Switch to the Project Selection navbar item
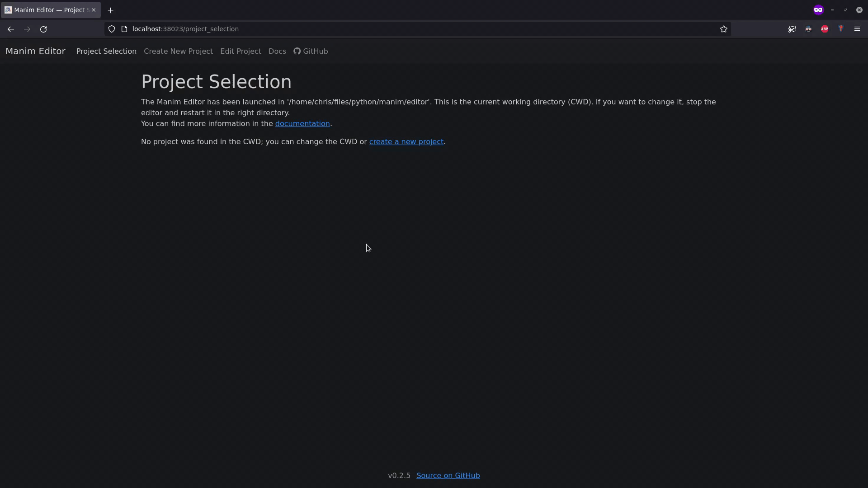 (106, 51)
